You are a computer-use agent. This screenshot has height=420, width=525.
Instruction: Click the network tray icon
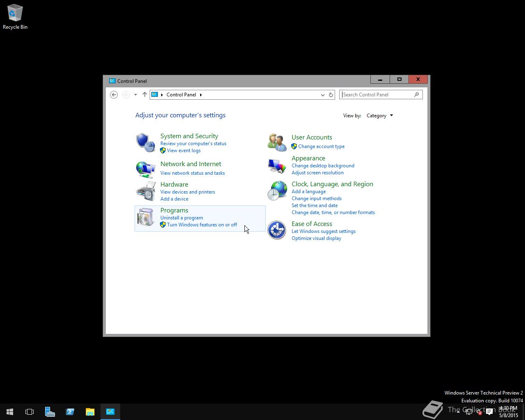click(469, 412)
